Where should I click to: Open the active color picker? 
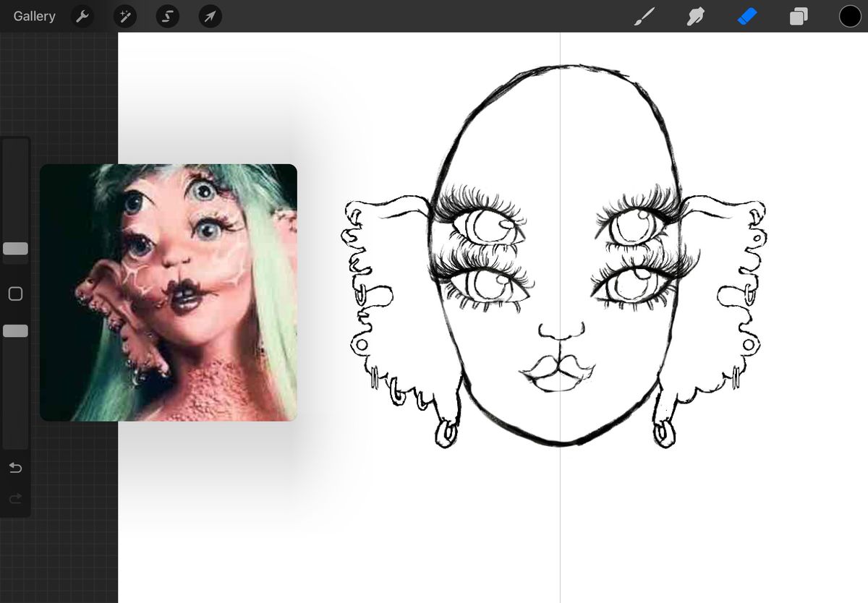pyautogui.click(x=850, y=16)
